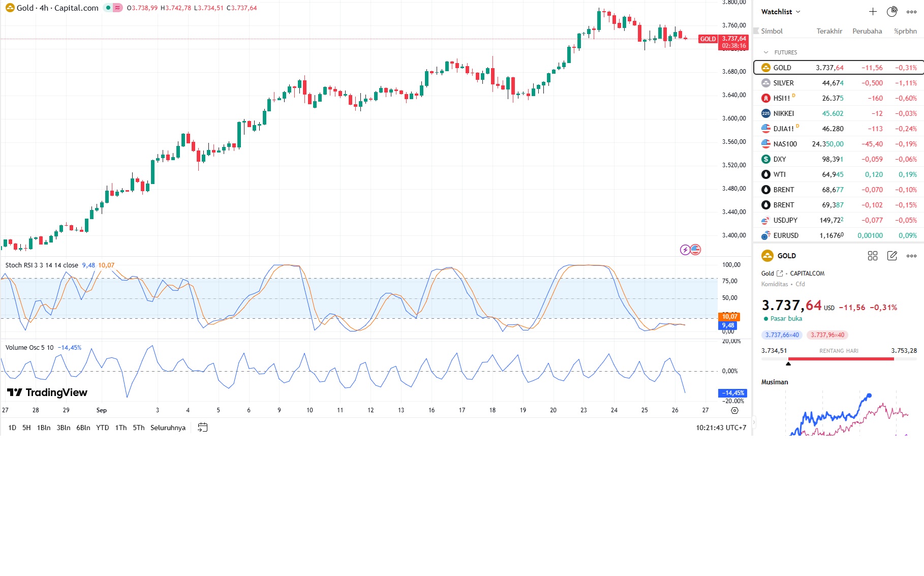Open external link icon beside Gold name
This screenshot has width=924, height=576.
[780, 274]
